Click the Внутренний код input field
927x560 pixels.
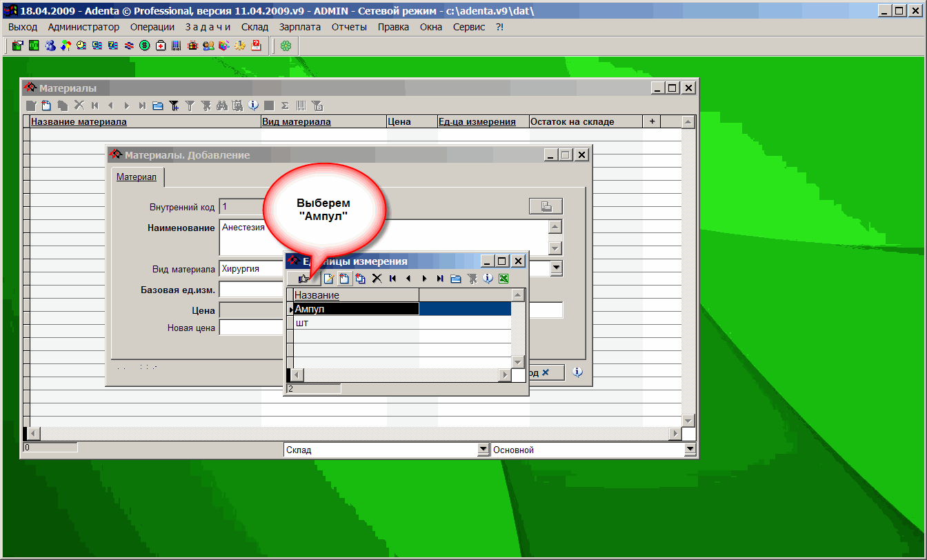[x=241, y=206]
